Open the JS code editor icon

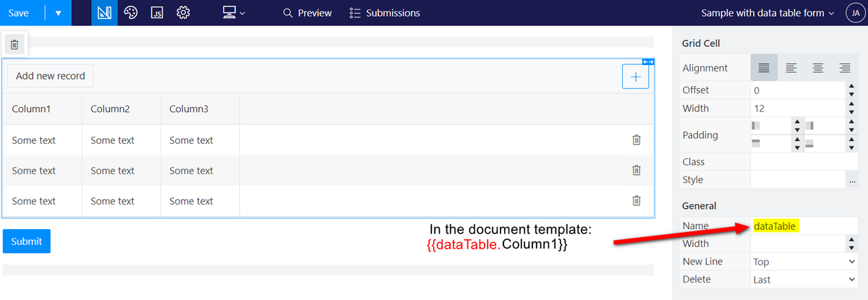pyautogui.click(x=157, y=13)
